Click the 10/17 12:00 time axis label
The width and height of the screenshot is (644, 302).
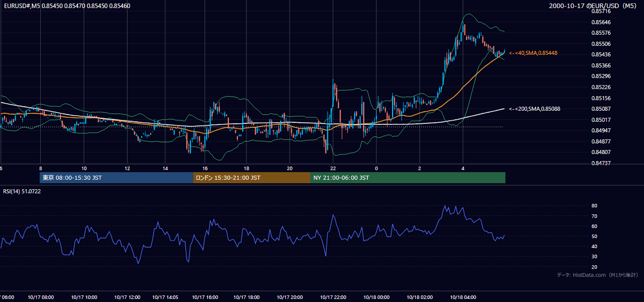coord(127,297)
